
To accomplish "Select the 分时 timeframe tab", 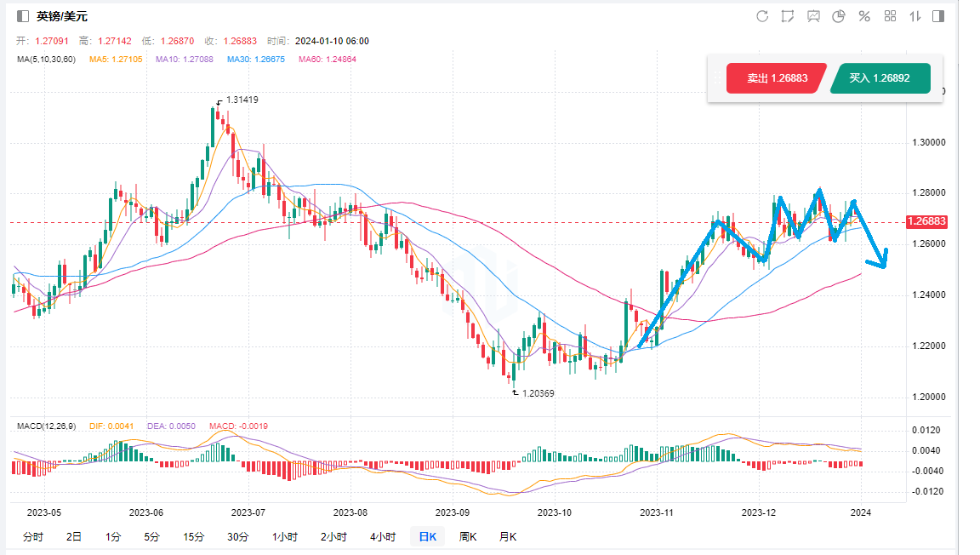I will (x=33, y=536).
